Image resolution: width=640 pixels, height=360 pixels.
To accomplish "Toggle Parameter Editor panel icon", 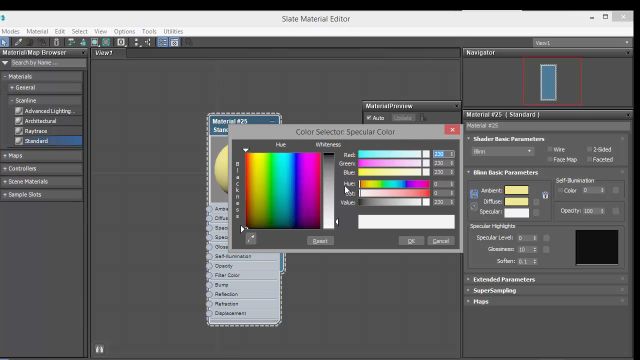I will click(x=174, y=42).
